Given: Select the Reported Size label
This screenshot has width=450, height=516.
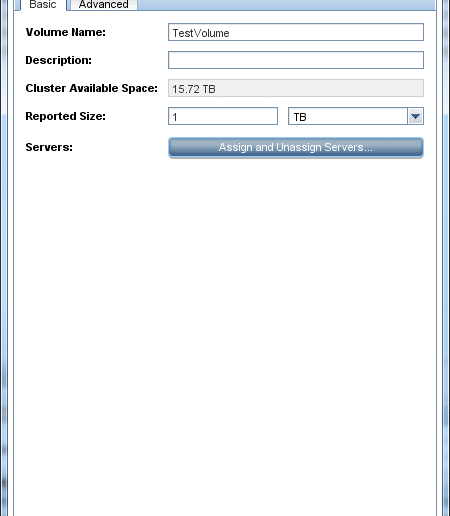Looking at the screenshot, I should (66, 116).
